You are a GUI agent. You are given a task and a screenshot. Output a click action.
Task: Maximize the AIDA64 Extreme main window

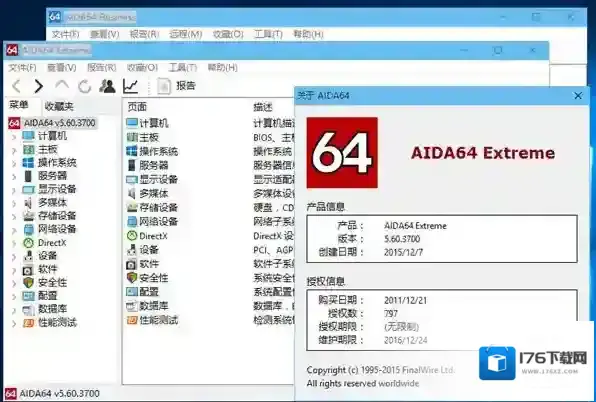pyautogui.click(x=497, y=50)
